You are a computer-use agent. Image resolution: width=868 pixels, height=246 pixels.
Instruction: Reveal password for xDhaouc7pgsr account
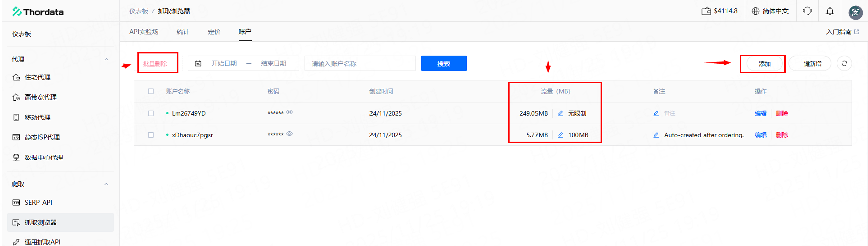click(290, 134)
